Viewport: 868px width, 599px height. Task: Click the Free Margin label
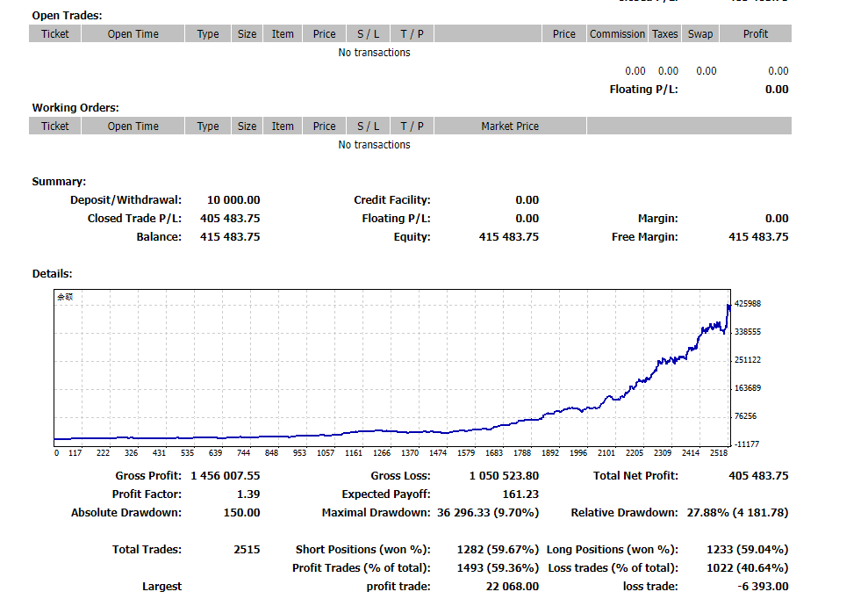644,236
